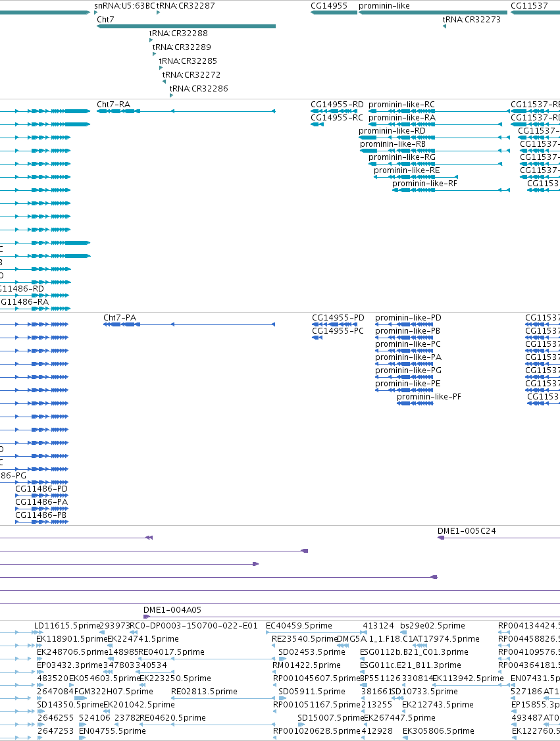Select the bs29e02.5prime EST label

coord(433,626)
